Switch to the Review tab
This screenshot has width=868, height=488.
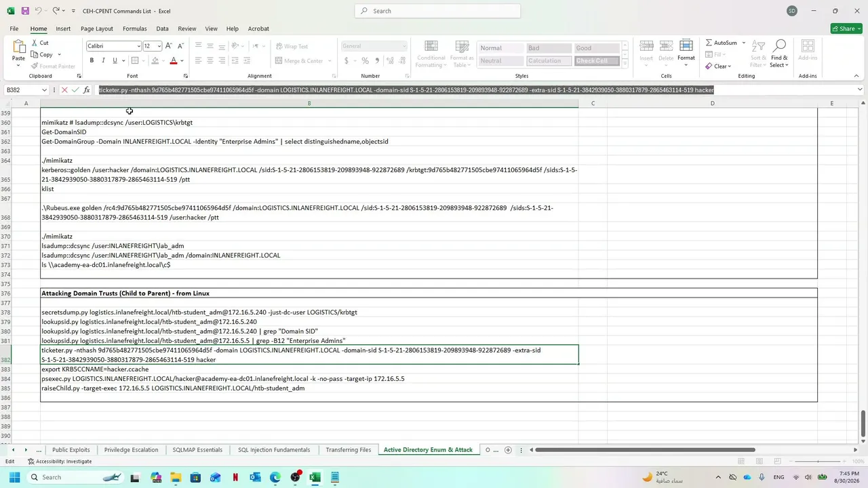pyautogui.click(x=186, y=28)
